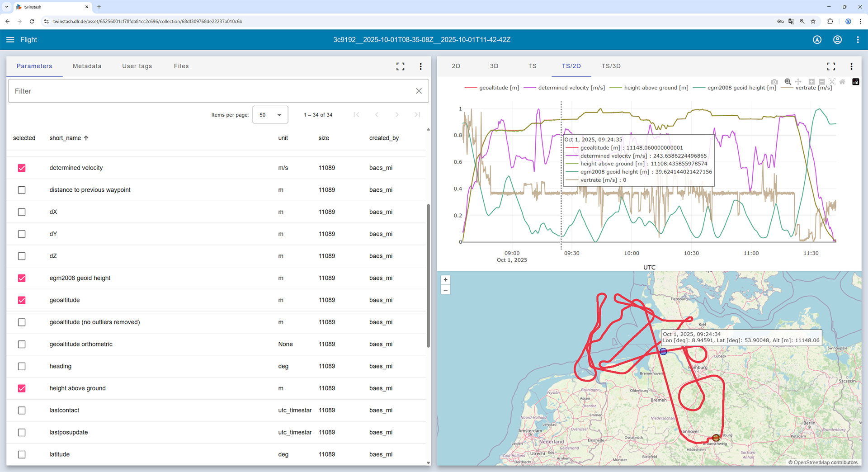868x472 pixels.
Task: Check geoaltitude (no outliers removed) checkbox
Action: (x=22, y=322)
